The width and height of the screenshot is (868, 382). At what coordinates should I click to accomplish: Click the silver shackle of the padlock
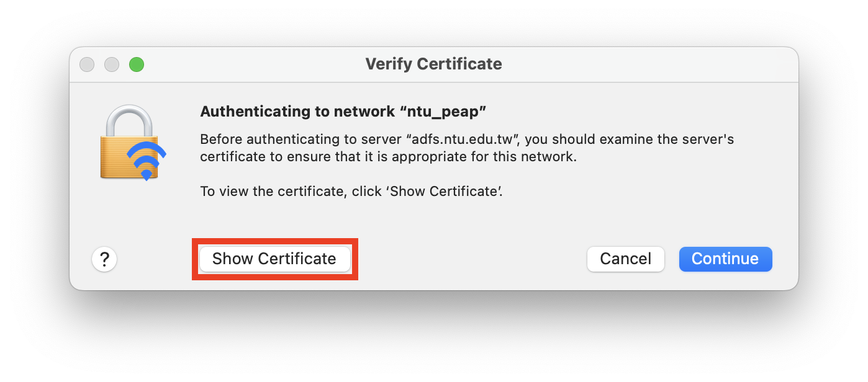(129, 120)
